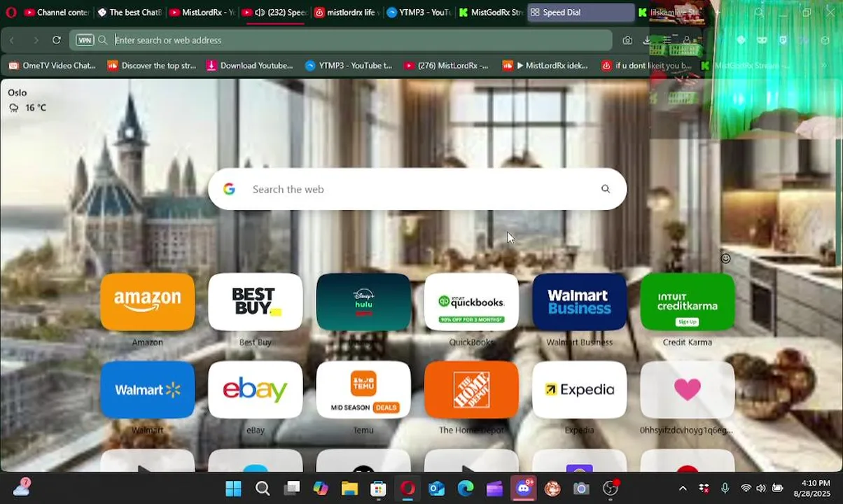Show hidden system tray icons

(683, 488)
